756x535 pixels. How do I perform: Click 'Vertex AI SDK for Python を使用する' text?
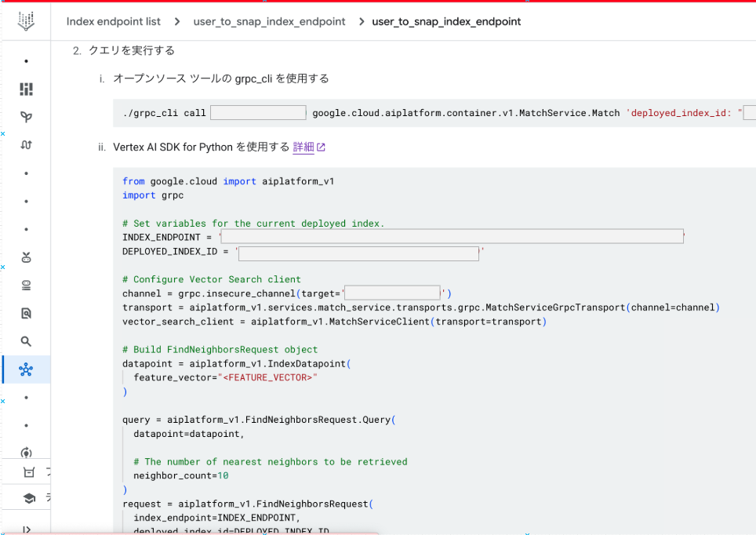[x=201, y=147]
